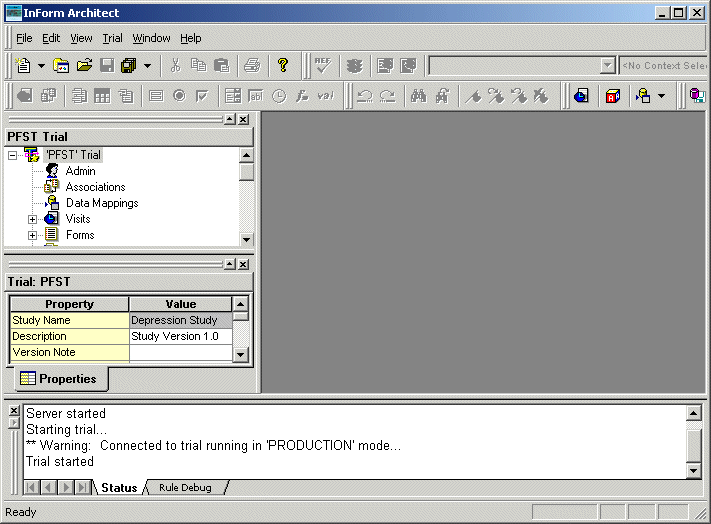Screen dimensions: 711x524
Task: Click the blue clock document toolbar icon
Action: 581,96
